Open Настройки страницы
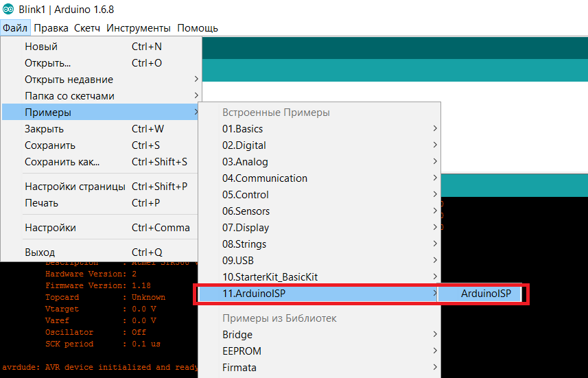The height and width of the screenshot is (378, 588). click(x=101, y=187)
